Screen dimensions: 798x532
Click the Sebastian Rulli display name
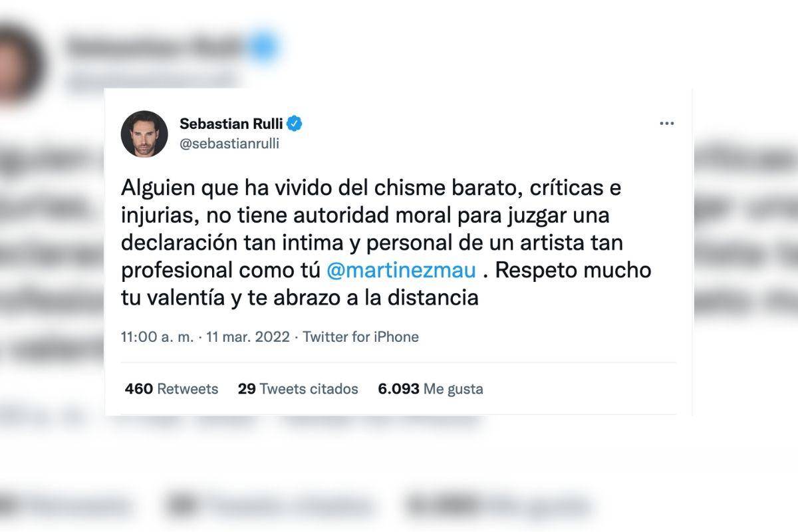click(231, 123)
